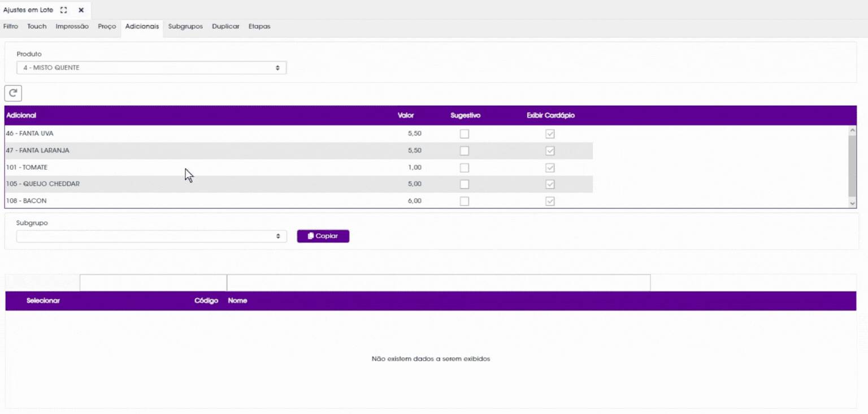Viewport: 868px width, 414px height.
Task: Click the Código filter input field
Action: [153, 283]
